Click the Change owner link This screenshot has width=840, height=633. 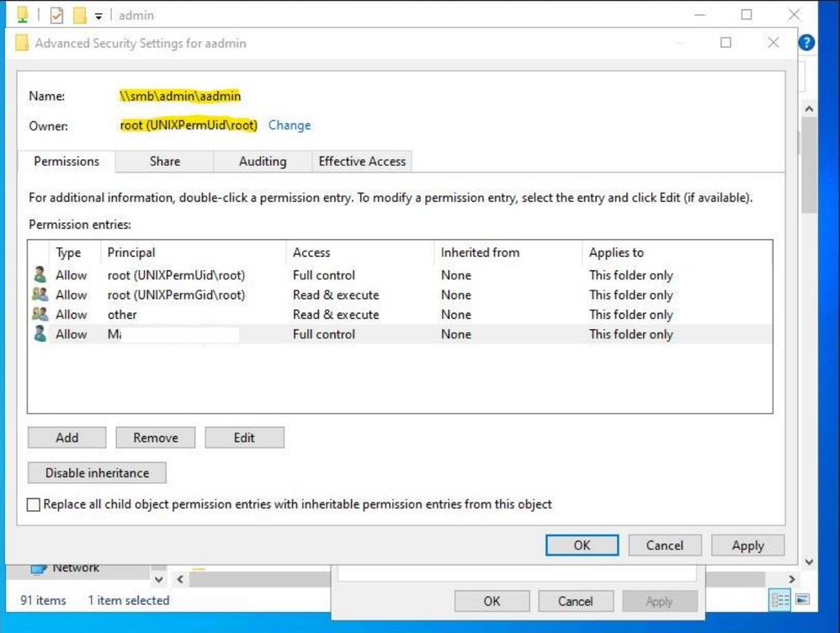coord(290,125)
